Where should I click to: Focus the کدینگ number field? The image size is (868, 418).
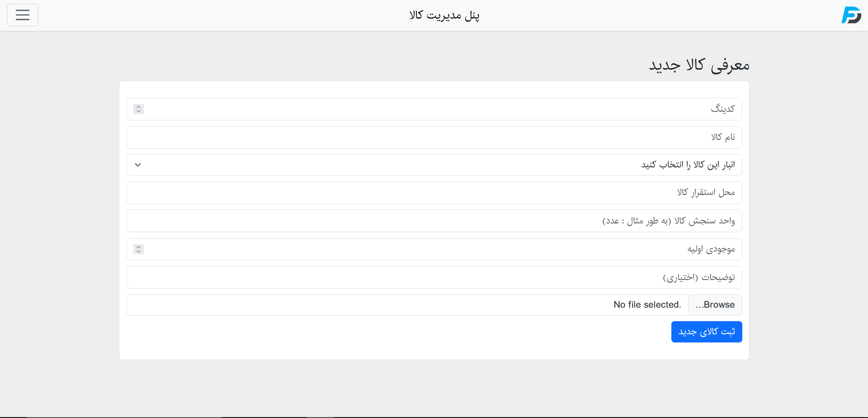[x=434, y=109]
